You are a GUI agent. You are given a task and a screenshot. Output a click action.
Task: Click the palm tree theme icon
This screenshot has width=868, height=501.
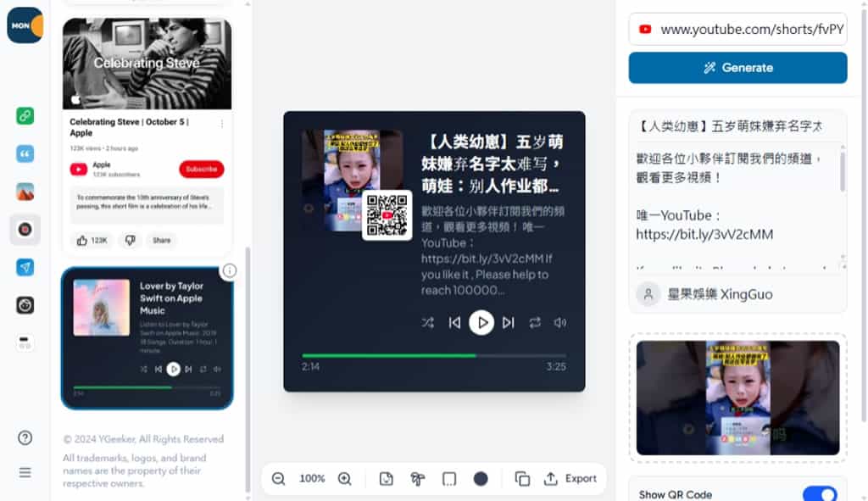[418, 478]
